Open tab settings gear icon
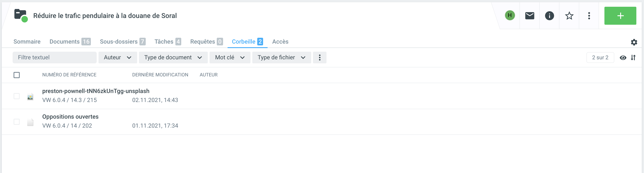This screenshot has width=644, height=173. pyautogui.click(x=634, y=42)
